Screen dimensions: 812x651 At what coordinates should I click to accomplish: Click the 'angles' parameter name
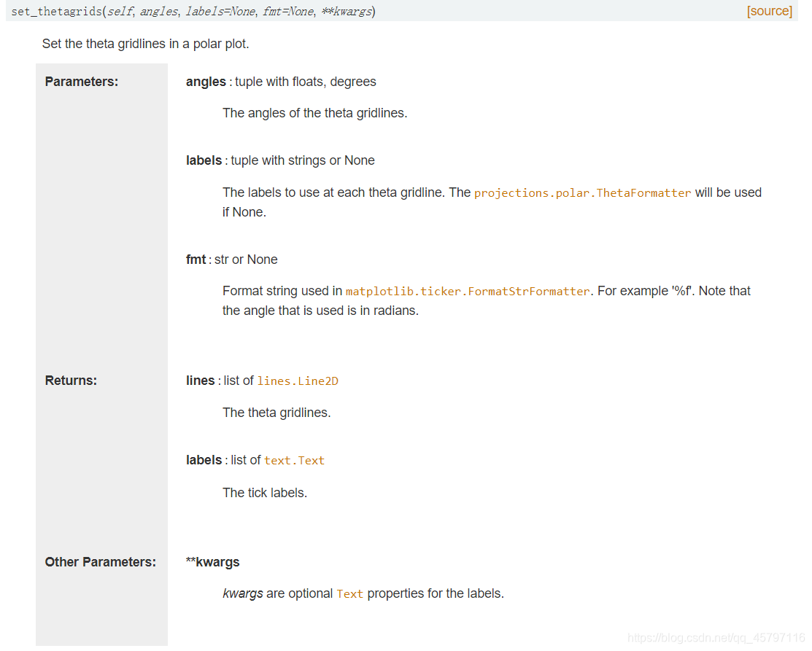(206, 82)
